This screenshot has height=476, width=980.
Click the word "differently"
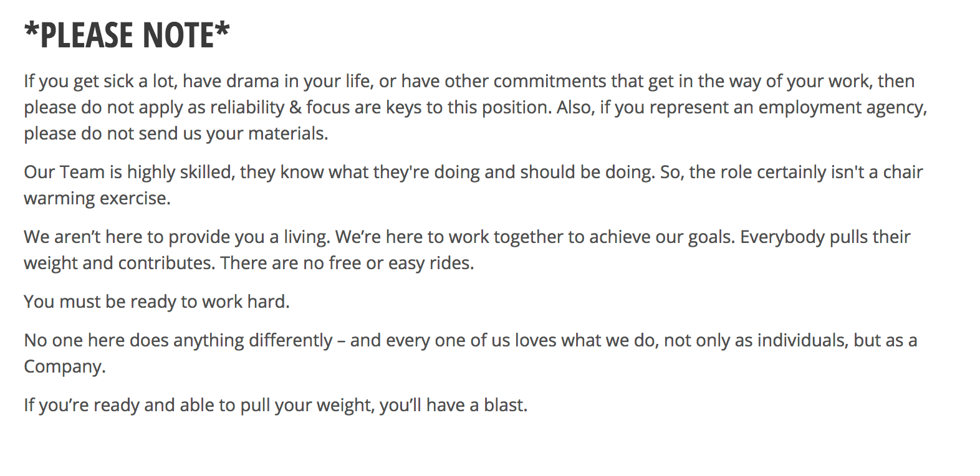[x=291, y=341]
